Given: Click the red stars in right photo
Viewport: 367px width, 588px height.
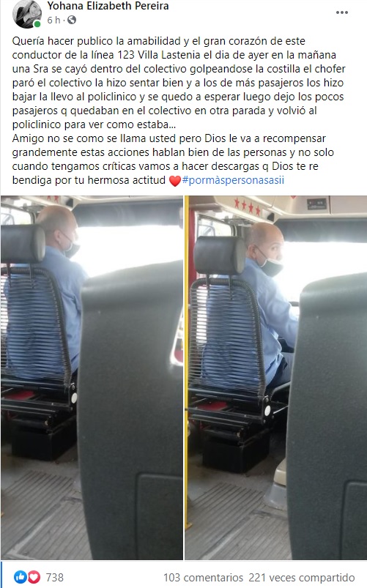Looking at the screenshot, I should pyautogui.click(x=248, y=206).
